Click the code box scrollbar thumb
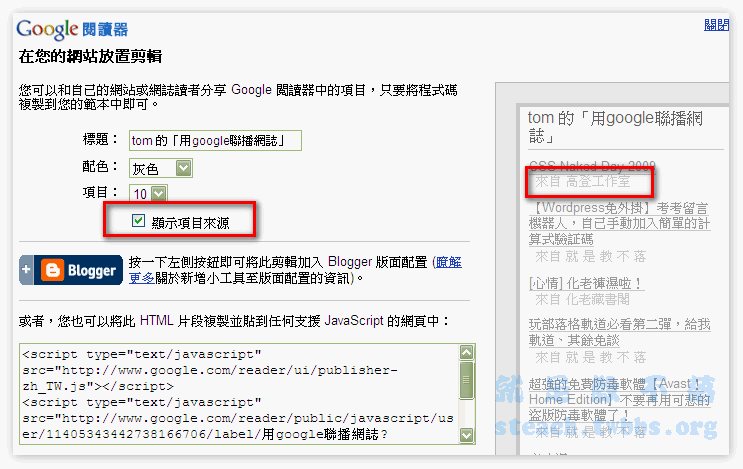Screen dimensions: 743x469 click(x=467, y=380)
